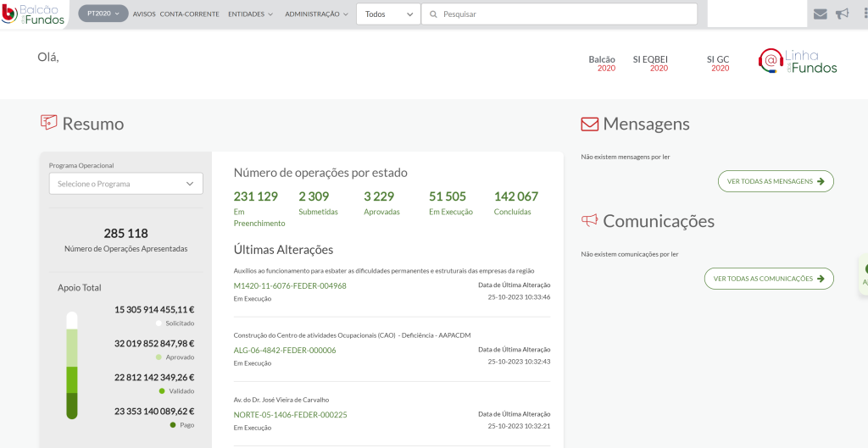Click Ver Todas as Mensagens button
The width and height of the screenshot is (868, 448).
coord(776,181)
